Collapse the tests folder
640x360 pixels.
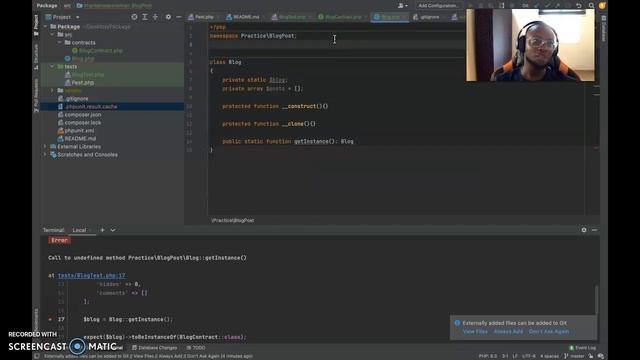click(x=52, y=67)
